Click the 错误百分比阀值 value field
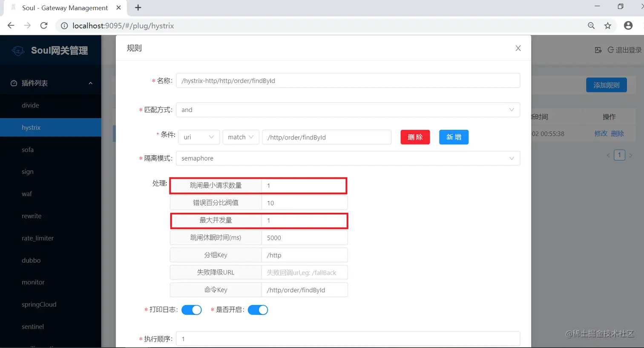Image resolution: width=644 pixels, height=348 pixels. click(x=305, y=203)
